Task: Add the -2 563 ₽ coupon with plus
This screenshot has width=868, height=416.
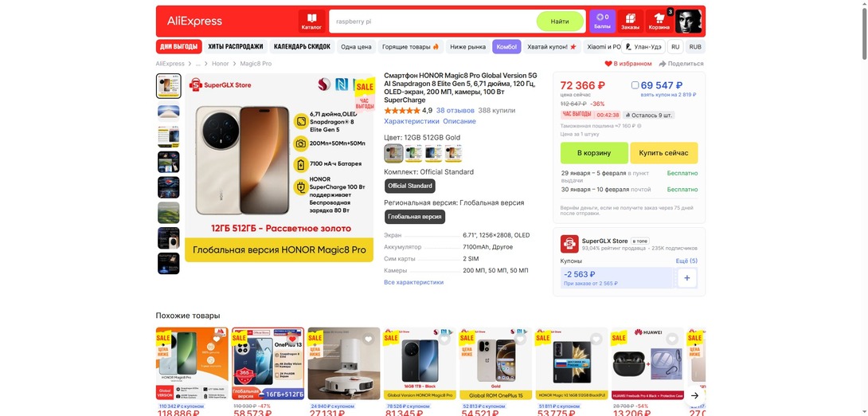Action: click(687, 277)
